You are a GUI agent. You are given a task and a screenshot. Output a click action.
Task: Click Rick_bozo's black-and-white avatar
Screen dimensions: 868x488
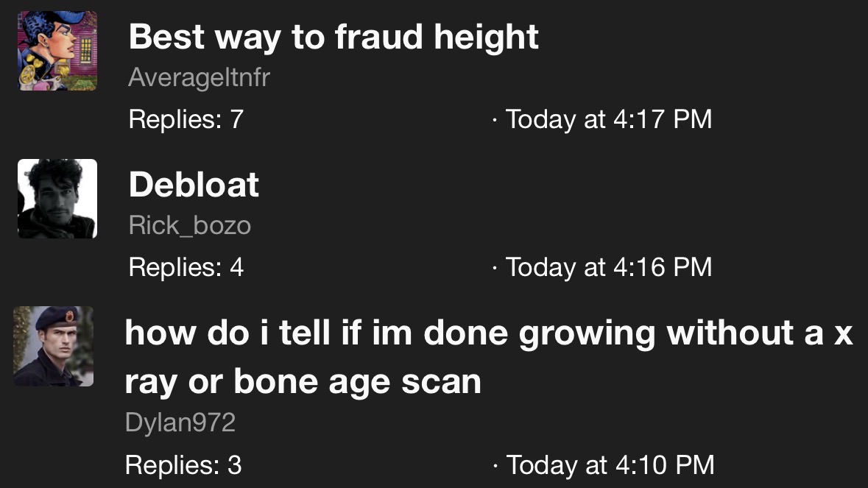(x=57, y=199)
